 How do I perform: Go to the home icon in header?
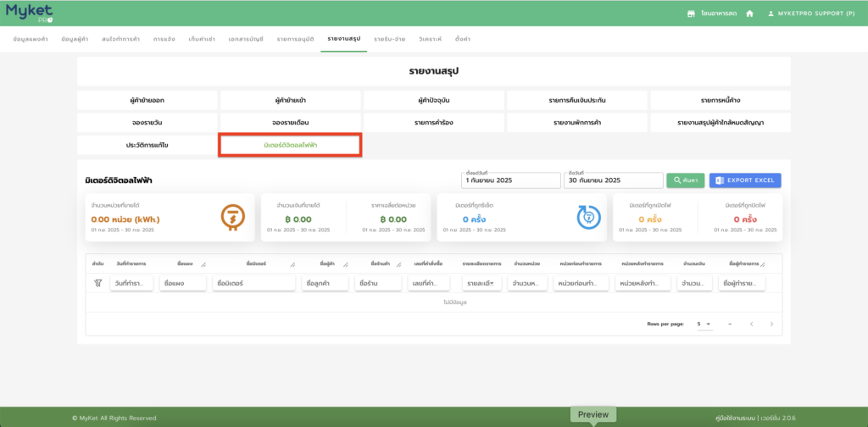click(749, 14)
